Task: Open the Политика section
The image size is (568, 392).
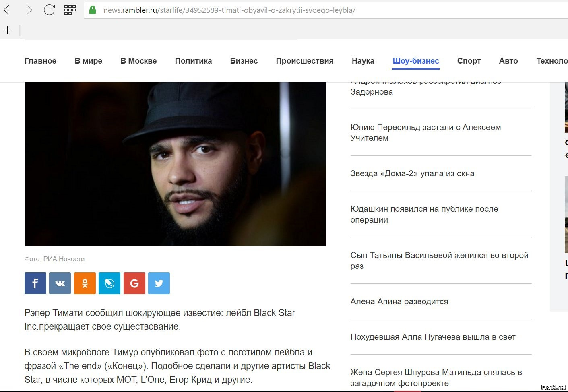Action: tap(193, 61)
